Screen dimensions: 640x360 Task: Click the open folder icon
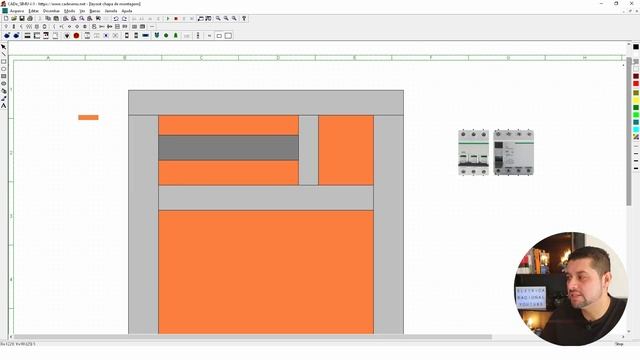pyautogui.click(x=14, y=18)
